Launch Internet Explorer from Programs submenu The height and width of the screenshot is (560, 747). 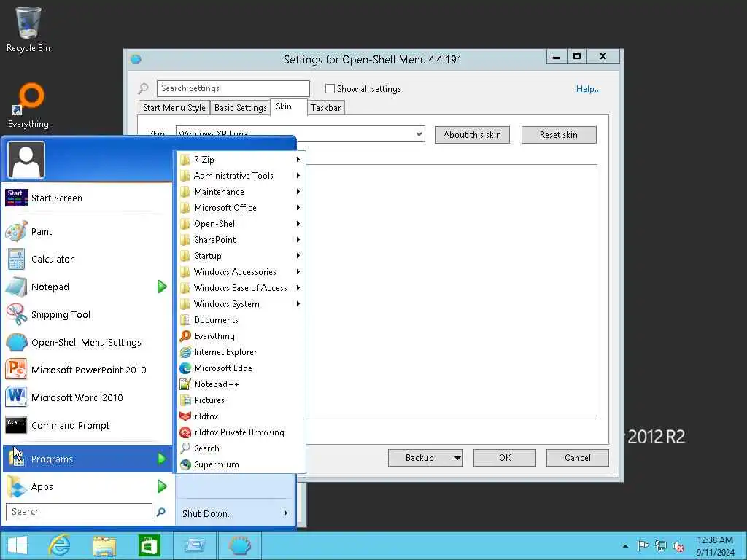[241, 352]
